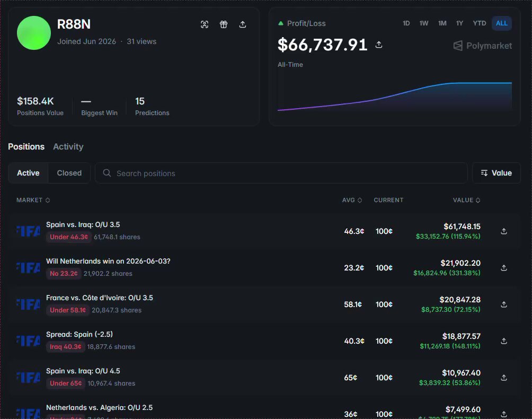The width and height of the screenshot is (532, 419).
Task: Click the Joined Jun 2026 text
Action: (86, 41)
